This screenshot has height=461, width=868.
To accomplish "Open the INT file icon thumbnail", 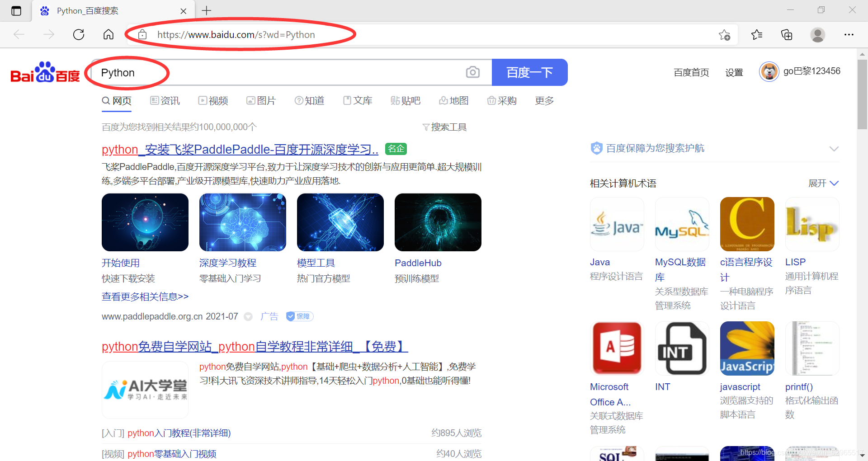I will (x=682, y=348).
